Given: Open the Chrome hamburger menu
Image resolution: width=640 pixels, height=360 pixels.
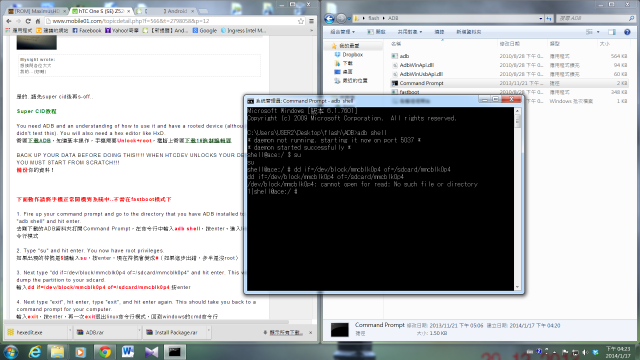Looking at the screenshot, I should 311,21.
